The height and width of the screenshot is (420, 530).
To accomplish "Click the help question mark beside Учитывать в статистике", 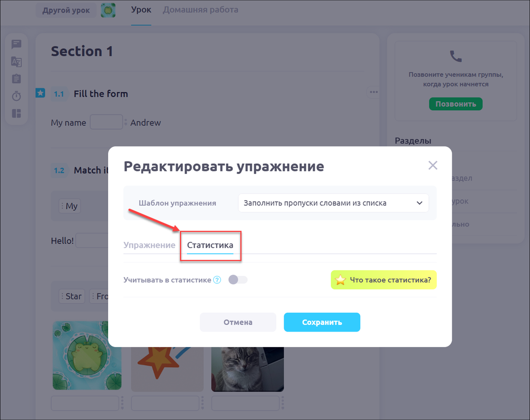I will [x=217, y=280].
